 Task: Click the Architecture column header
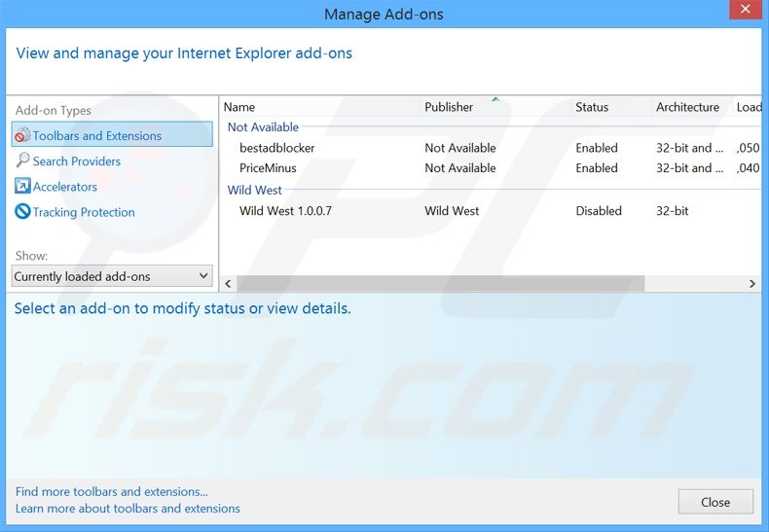[687, 107]
